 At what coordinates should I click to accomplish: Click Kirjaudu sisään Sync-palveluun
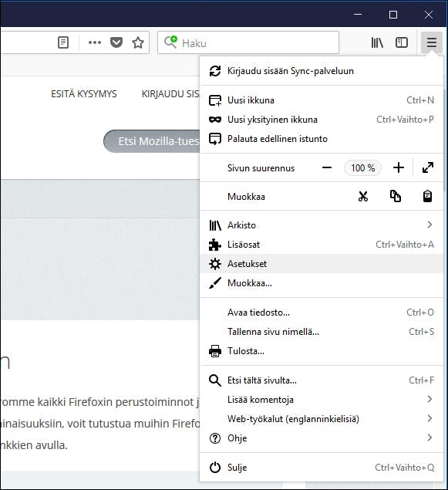tap(322, 71)
